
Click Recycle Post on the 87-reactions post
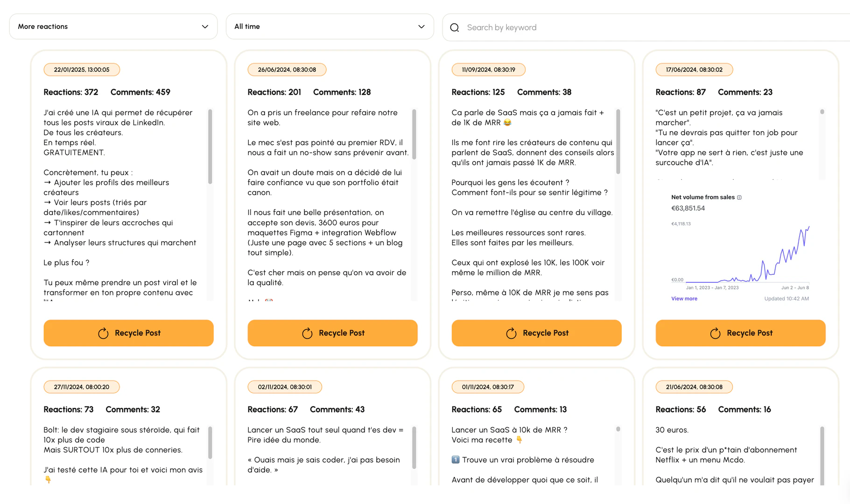coord(740,333)
